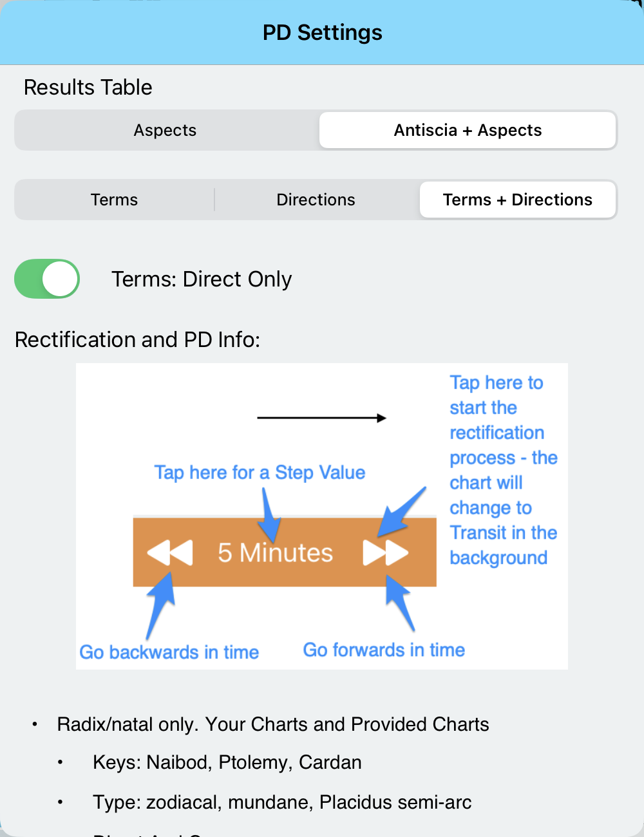Click the blue arrow pointing down-left at fast-forward

pos(402,512)
